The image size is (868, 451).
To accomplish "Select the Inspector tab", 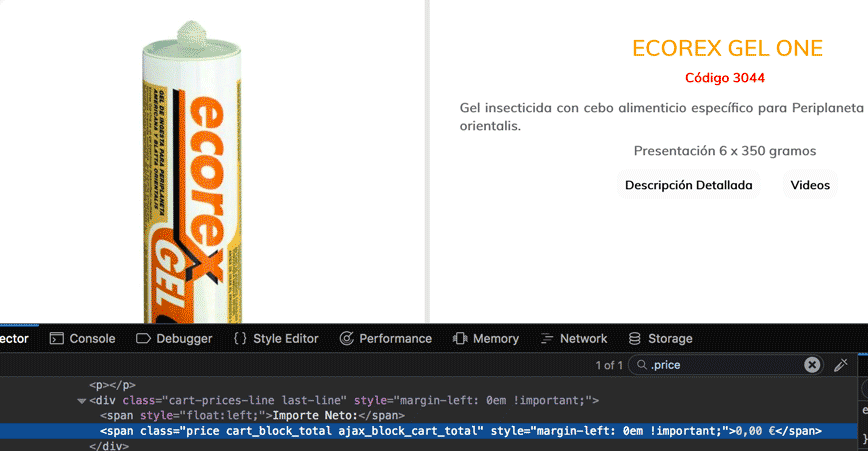I will (14, 339).
